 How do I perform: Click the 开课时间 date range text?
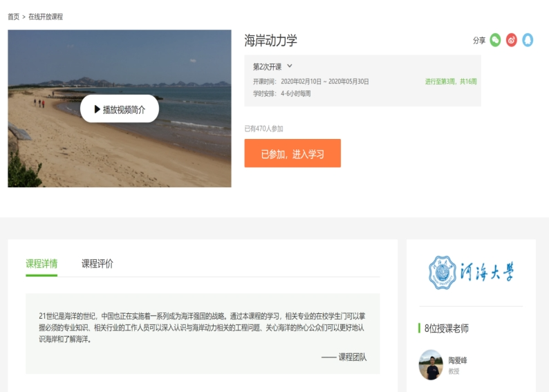point(311,82)
